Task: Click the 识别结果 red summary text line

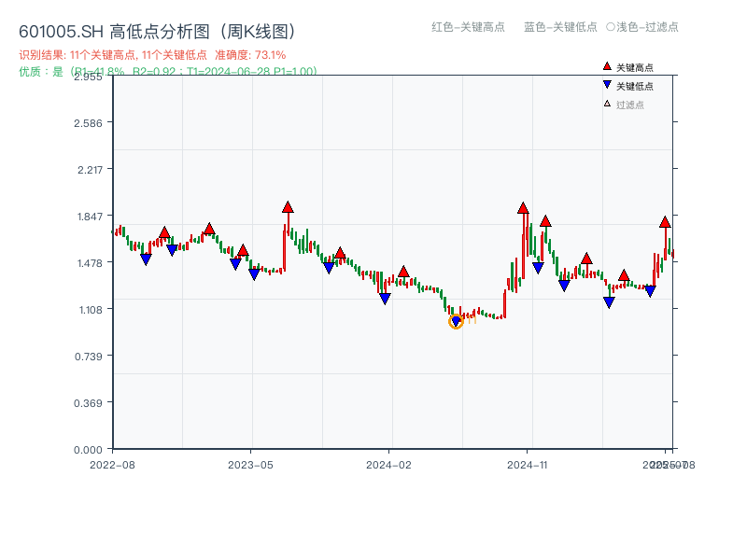Action: click(152, 55)
